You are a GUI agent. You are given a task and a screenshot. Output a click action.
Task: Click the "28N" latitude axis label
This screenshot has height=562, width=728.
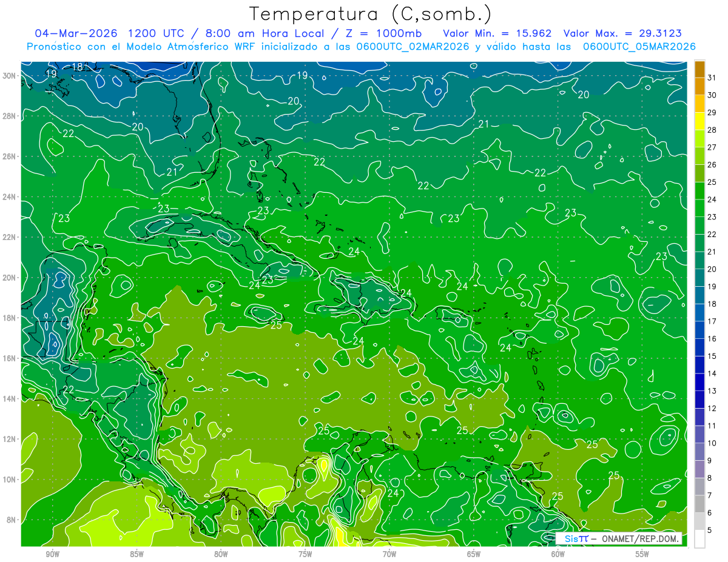pyautogui.click(x=10, y=116)
